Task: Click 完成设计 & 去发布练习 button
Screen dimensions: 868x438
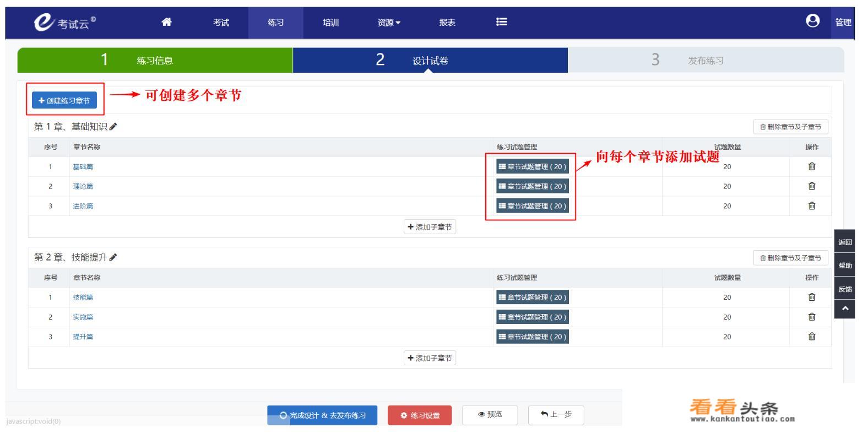Action: [322, 415]
